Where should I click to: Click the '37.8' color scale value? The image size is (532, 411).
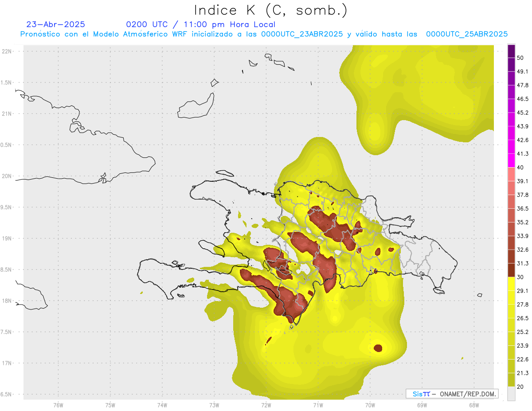(x=523, y=195)
